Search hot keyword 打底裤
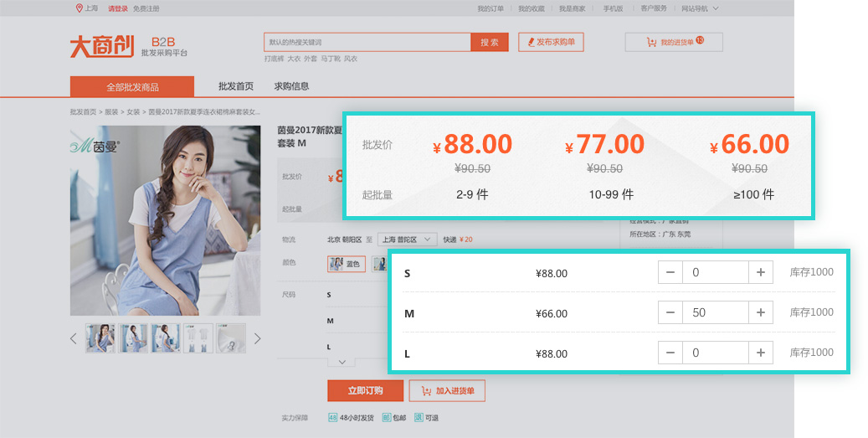Viewport: 868px width, 438px height. [x=274, y=59]
